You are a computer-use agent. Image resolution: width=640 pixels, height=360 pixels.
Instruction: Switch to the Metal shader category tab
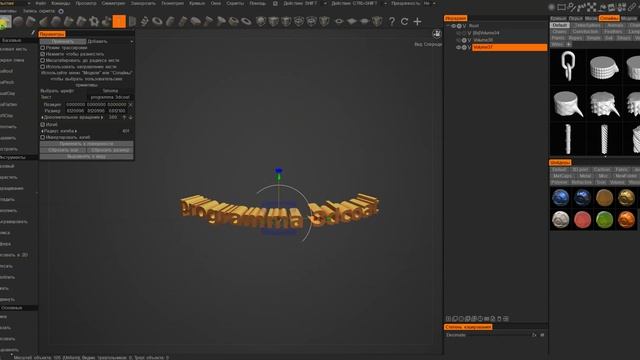point(585,176)
